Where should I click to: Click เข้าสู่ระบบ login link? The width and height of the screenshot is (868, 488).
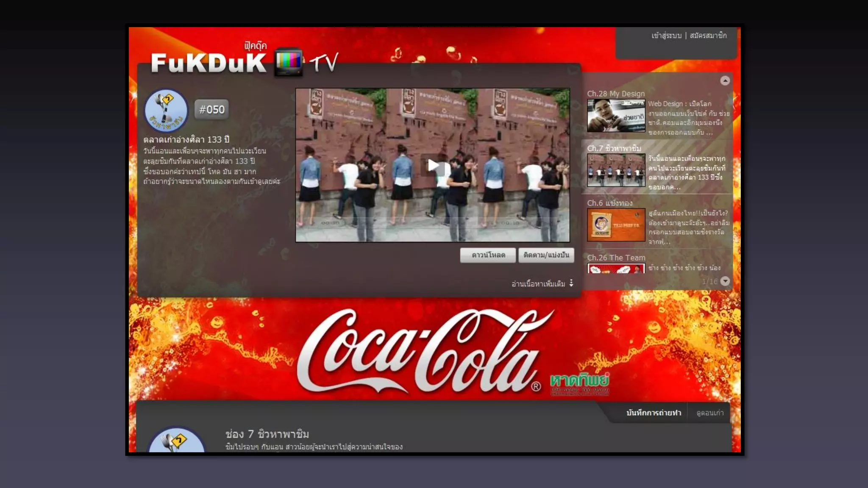pos(666,36)
